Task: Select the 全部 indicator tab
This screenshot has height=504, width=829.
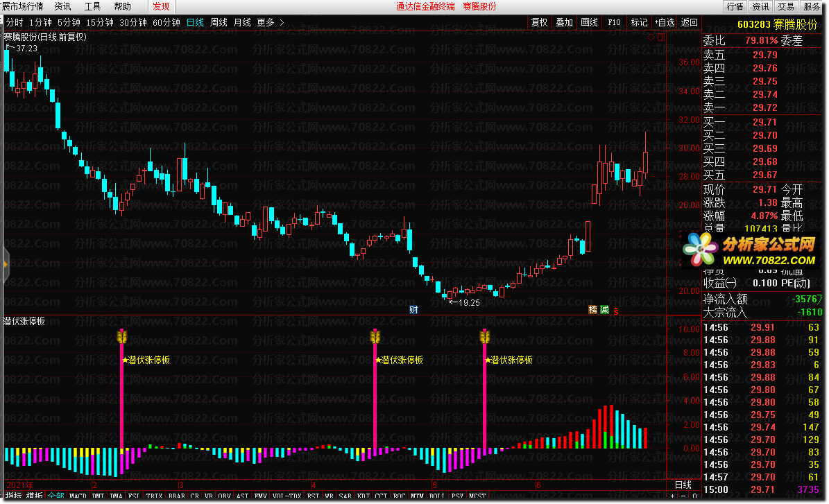Action: pos(56,496)
